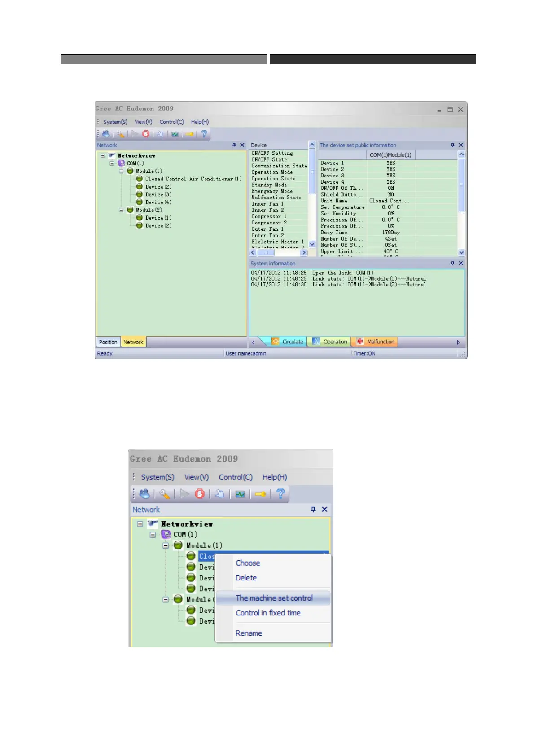Open the Operation tab
This screenshot has height=756, width=534.
(x=330, y=342)
